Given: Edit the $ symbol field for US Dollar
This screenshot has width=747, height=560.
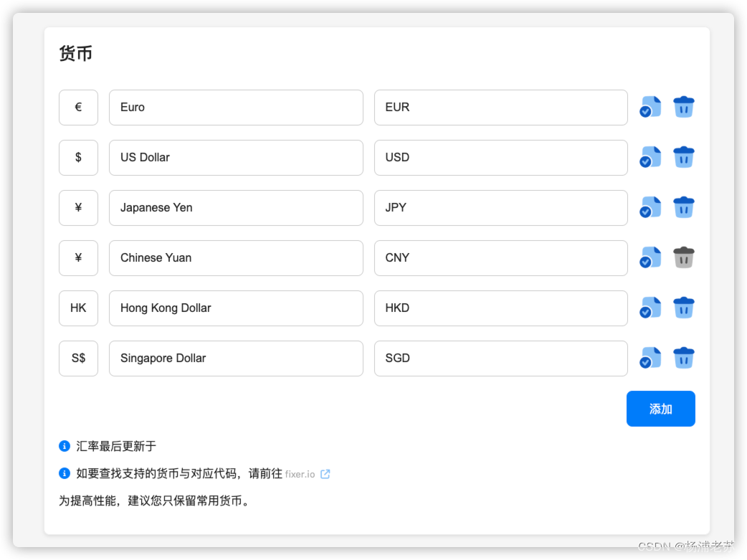Looking at the screenshot, I should pyautogui.click(x=79, y=157).
